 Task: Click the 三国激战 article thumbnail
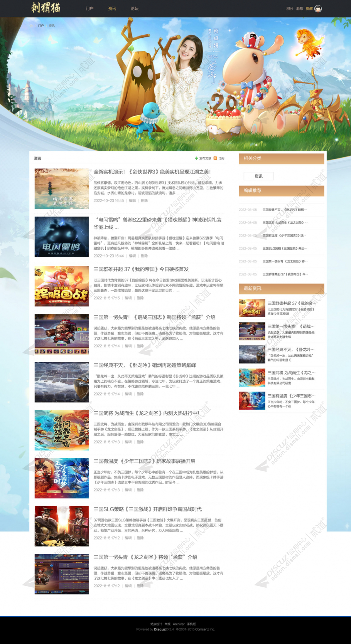coord(62,526)
